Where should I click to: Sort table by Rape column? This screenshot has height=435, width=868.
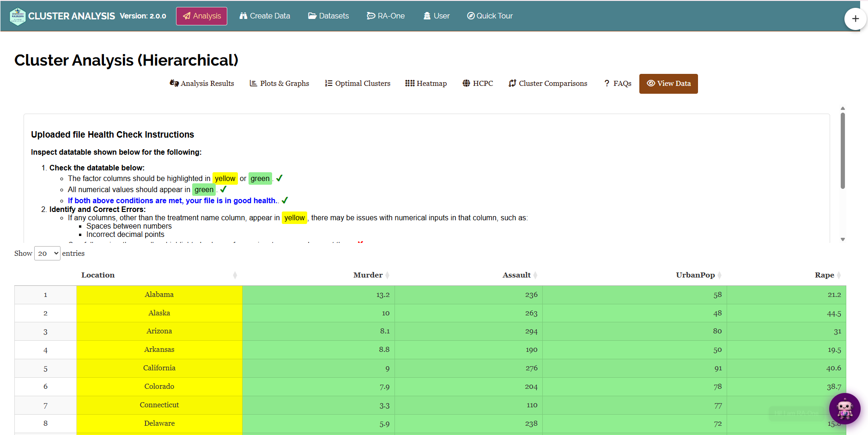pos(786,275)
